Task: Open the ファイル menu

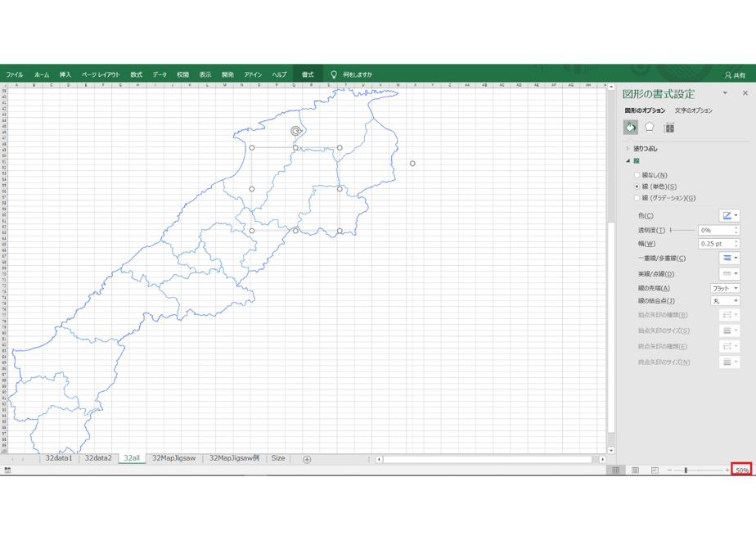Action: pos(15,74)
